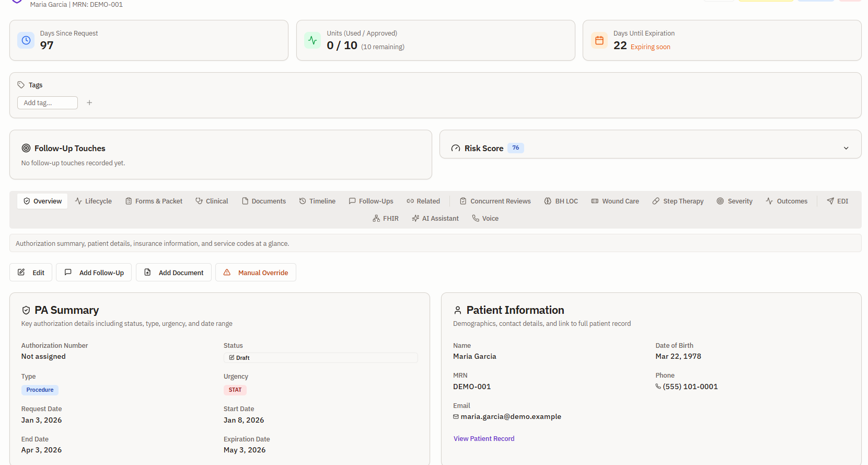This screenshot has height=465, width=868.
Task: Select the BH LOC tab
Action: tap(561, 201)
